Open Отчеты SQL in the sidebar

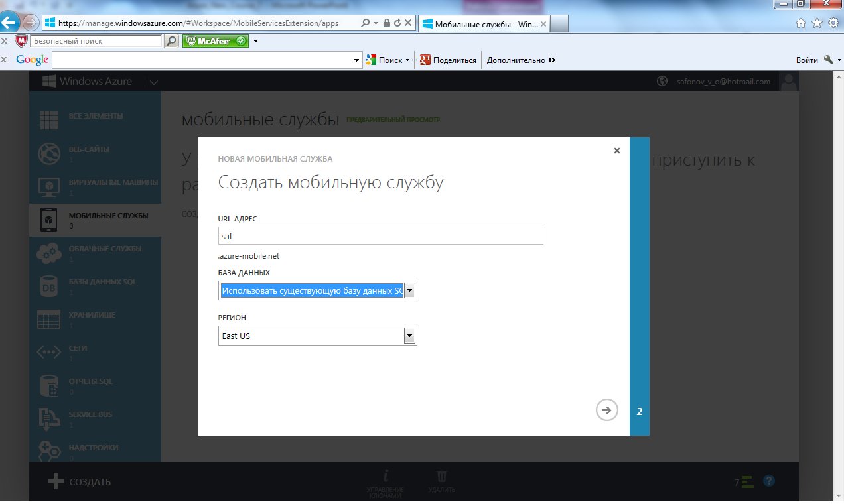point(96,385)
